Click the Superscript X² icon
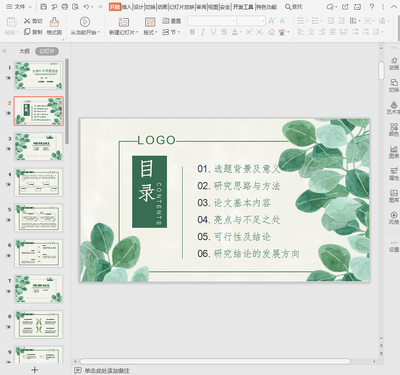The image size is (400, 375). pos(249,32)
